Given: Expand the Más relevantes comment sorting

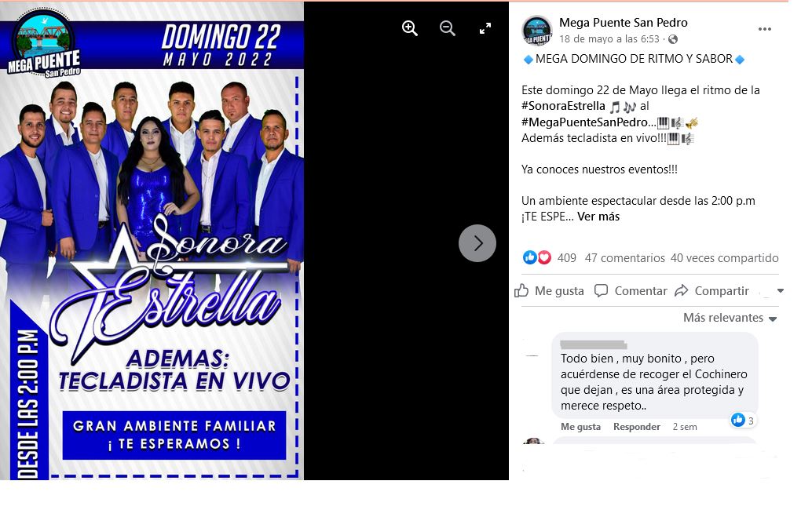Looking at the screenshot, I should pyautogui.click(x=730, y=318).
